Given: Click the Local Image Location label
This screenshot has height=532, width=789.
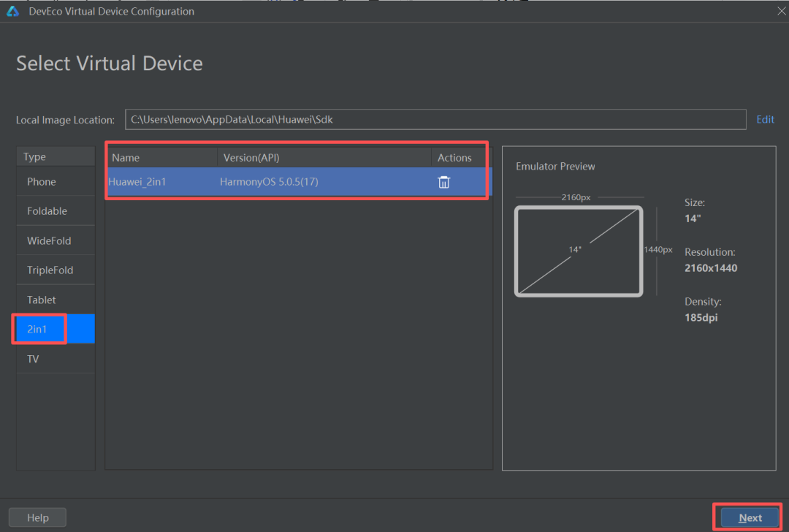Looking at the screenshot, I should pos(66,120).
